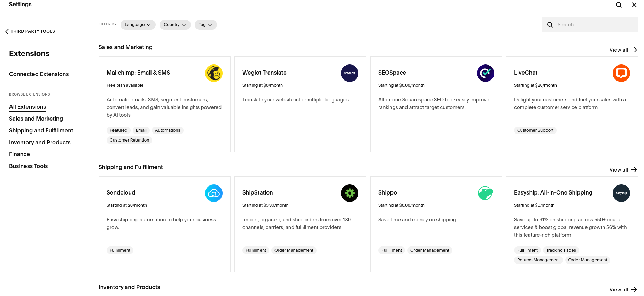Click Order Management tag on ShipStation
Screen dimensions: 644x296
tap(294, 250)
